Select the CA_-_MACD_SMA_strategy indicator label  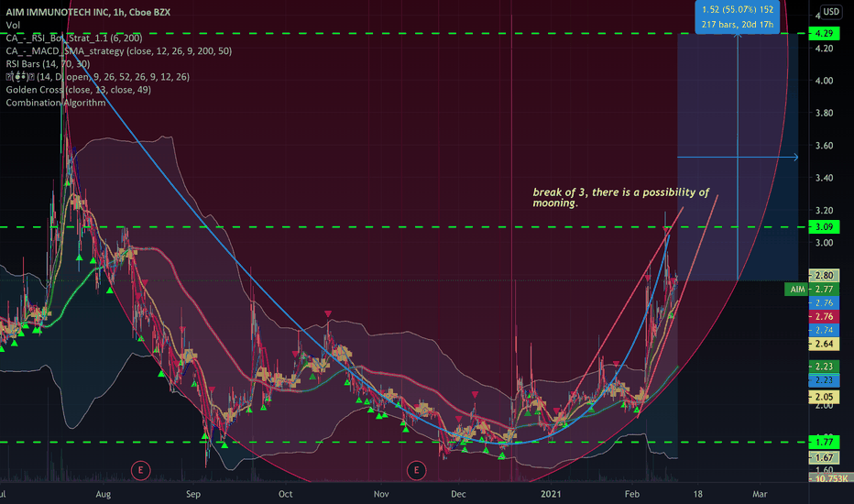point(119,50)
